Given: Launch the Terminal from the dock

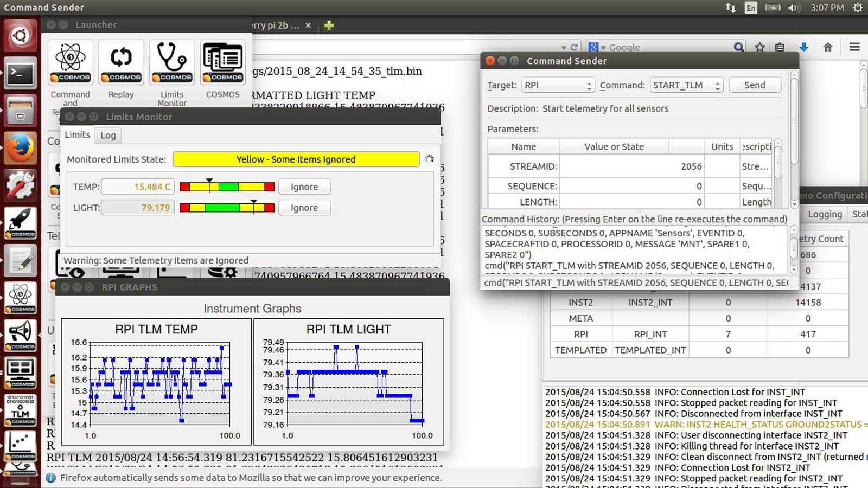Looking at the screenshot, I should 20,73.
